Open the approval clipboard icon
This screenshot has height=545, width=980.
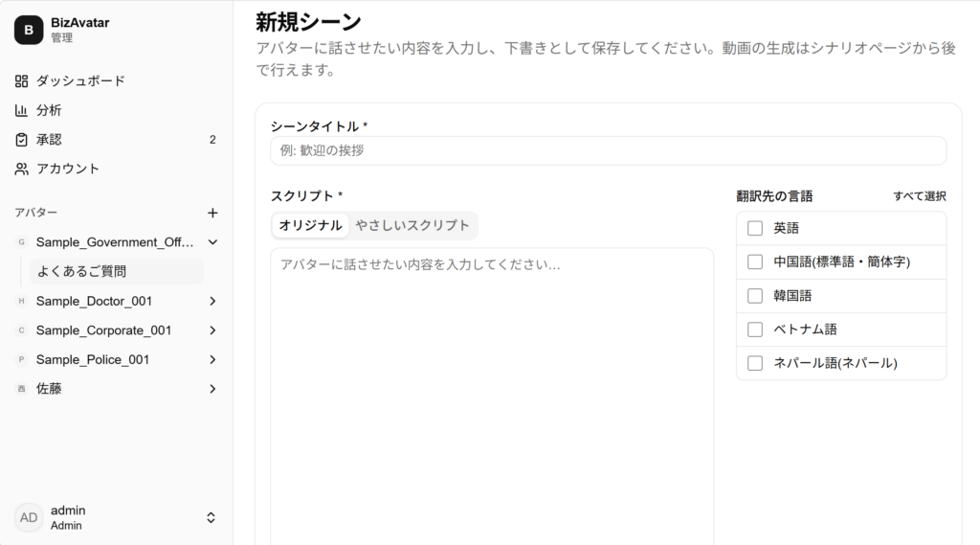coord(21,140)
